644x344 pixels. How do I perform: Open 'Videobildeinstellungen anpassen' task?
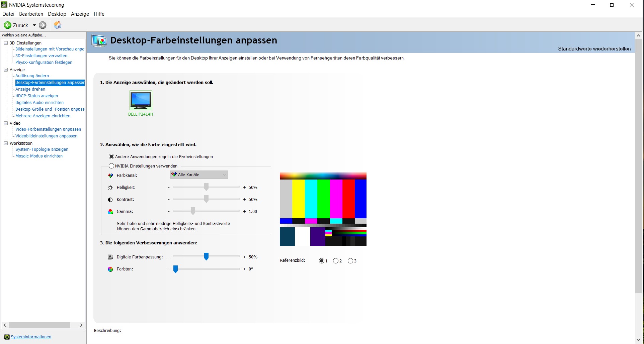coord(46,136)
